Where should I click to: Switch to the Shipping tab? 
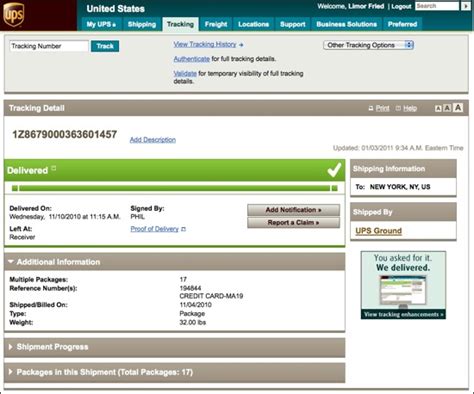[142, 24]
